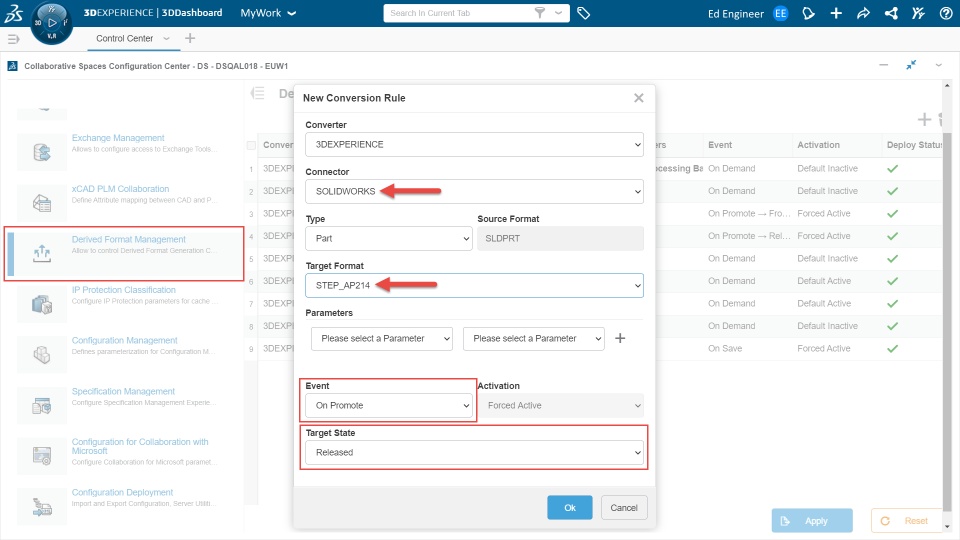Open the Connector dropdown showing SOLIDWORKS
The height and width of the screenshot is (540, 960).
pyautogui.click(x=474, y=191)
